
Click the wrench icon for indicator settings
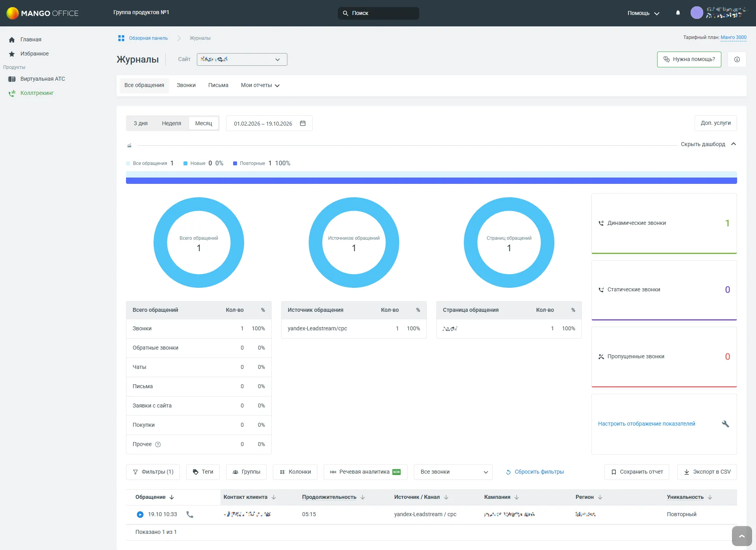725,424
